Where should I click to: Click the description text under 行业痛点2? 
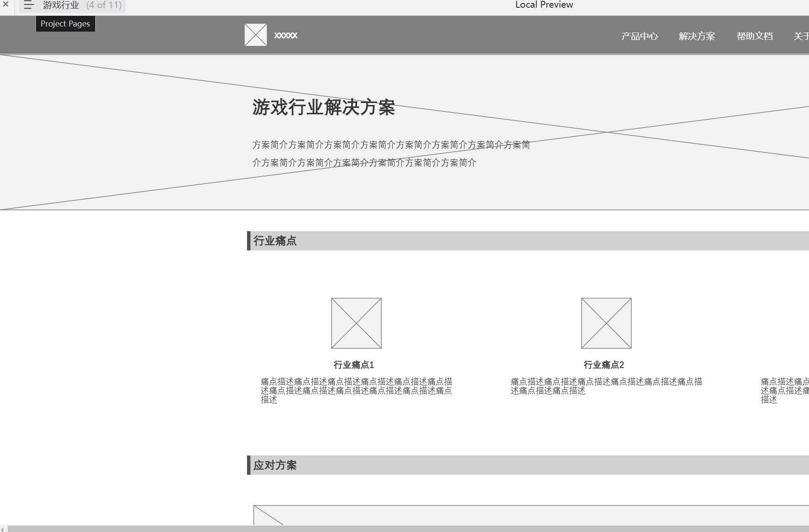pyautogui.click(x=606, y=386)
